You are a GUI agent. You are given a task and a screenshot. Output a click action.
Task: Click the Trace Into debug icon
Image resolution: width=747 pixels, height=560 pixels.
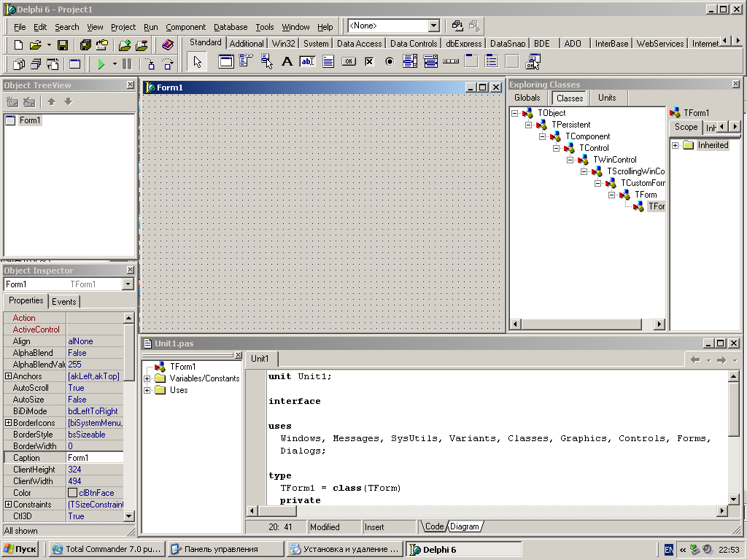click(150, 64)
